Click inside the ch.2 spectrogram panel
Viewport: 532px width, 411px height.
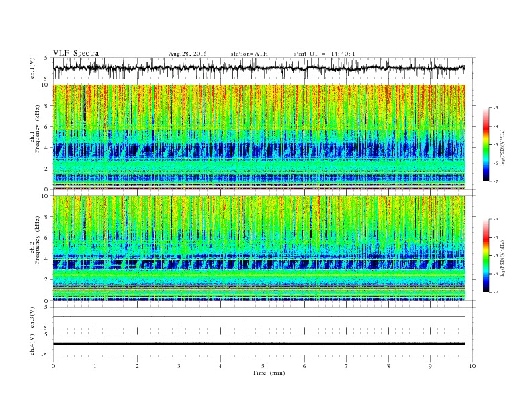(259, 248)
